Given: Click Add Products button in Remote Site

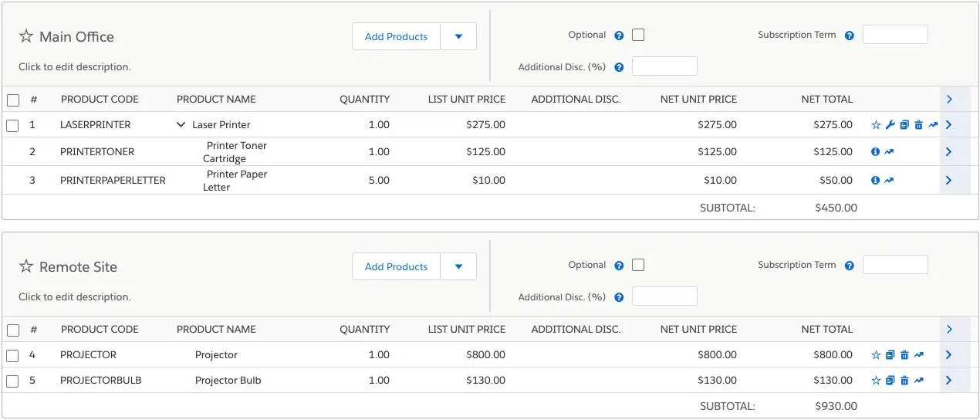Looking at the screenshot, I should point(396,266).
